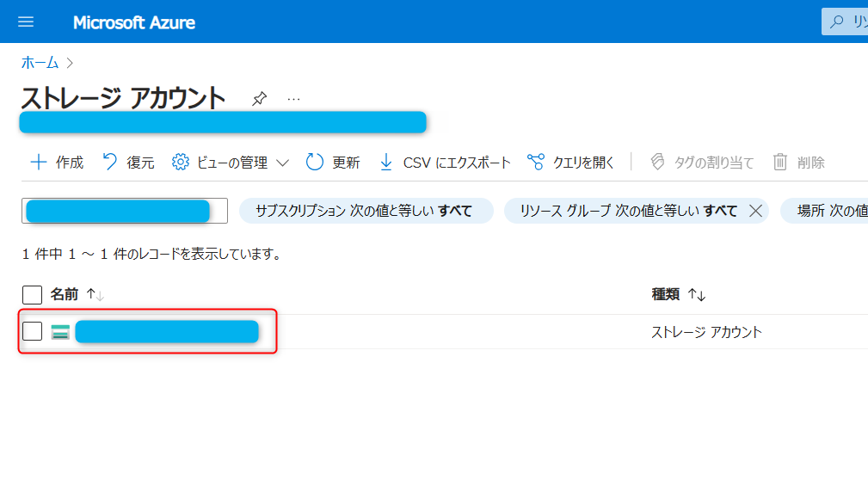The height and width of the screenshot is (492, 868).
Task: Click the record count text line
Action: [151, 254]
